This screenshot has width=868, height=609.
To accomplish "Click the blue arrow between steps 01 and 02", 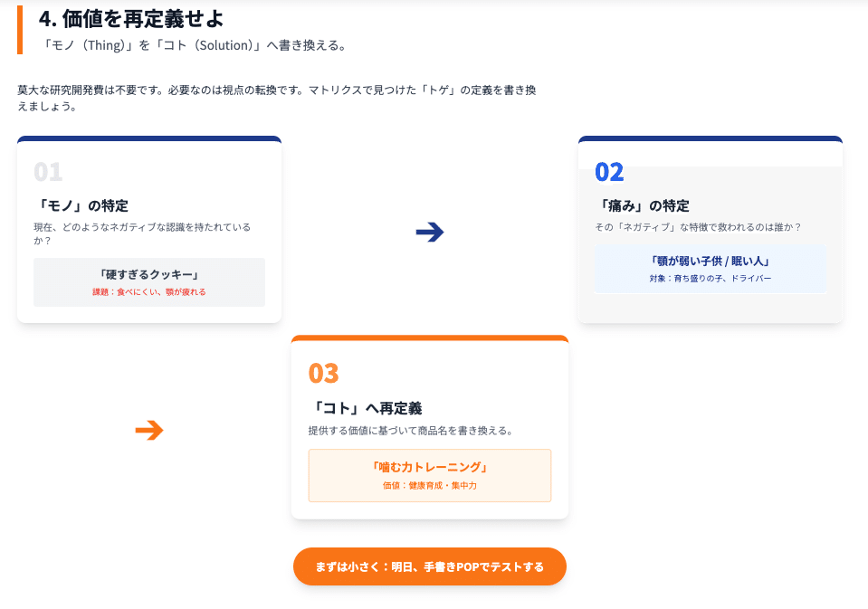I will pos(429,232).
